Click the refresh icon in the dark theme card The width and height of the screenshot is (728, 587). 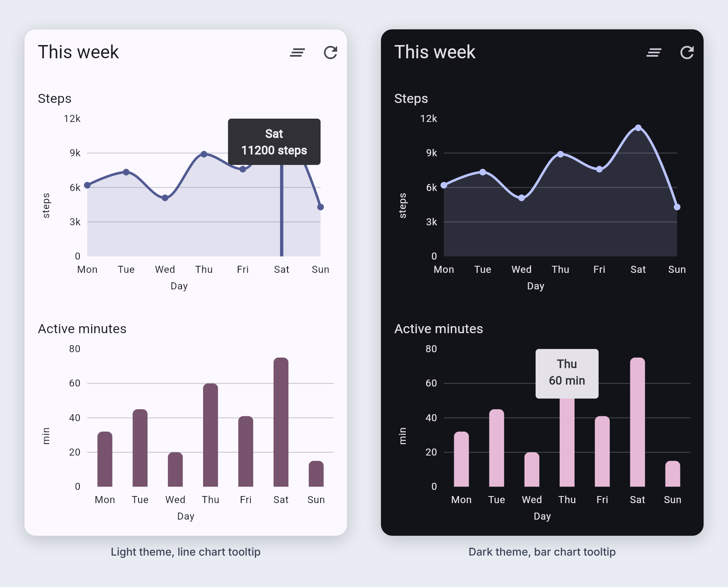(x=687, y=52)
